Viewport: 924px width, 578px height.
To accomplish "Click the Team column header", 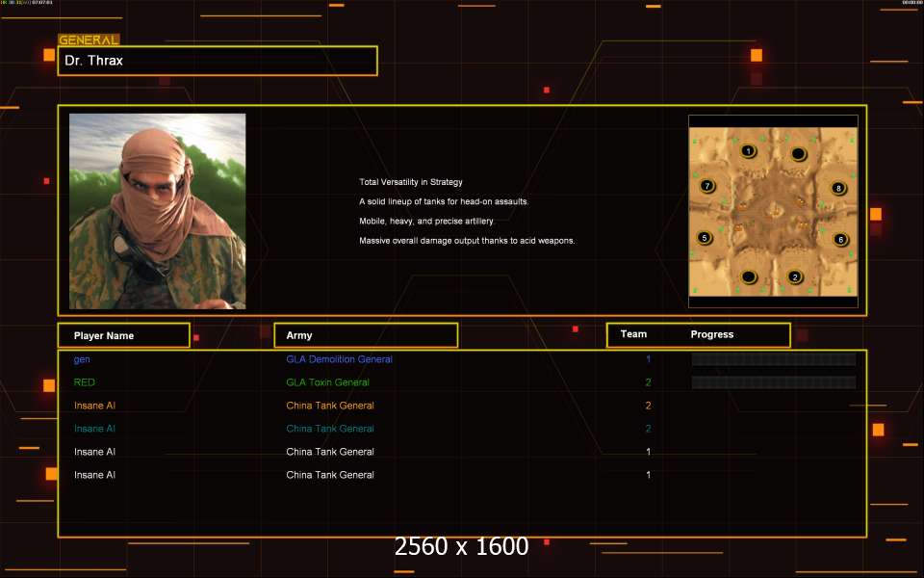I will pyautogui.click(x=633, y=334).
